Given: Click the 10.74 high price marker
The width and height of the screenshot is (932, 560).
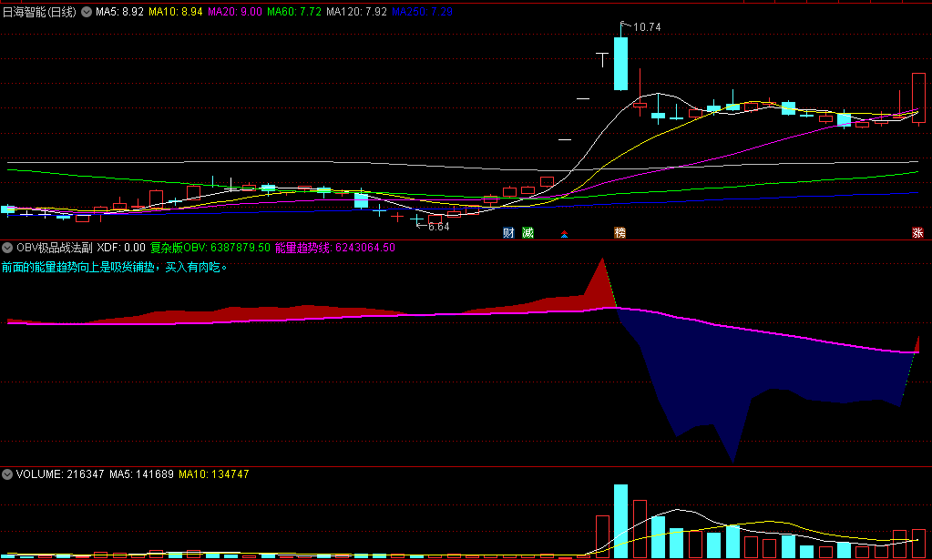Looking at the screenshot, I should coord(647,27).
